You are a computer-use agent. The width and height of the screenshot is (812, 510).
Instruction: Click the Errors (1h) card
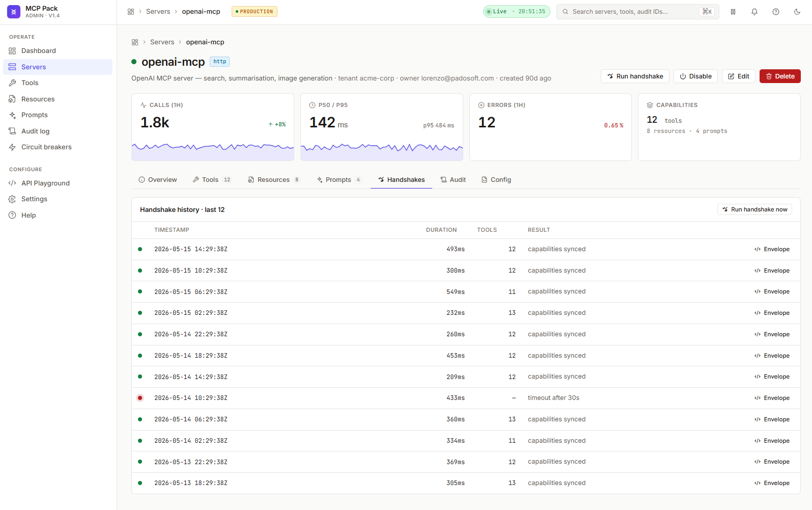click(x=550, y=127)
